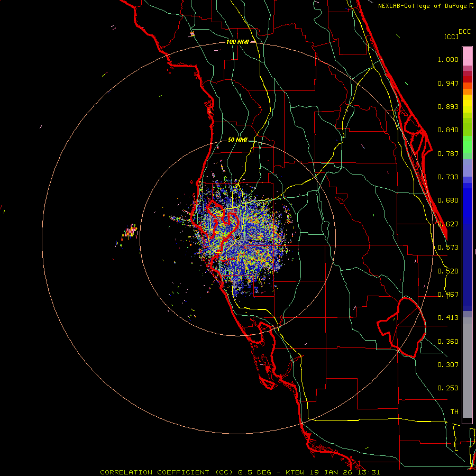
Task: Click the 50 NMI range ring label
Action: click(x=237, y=140)
